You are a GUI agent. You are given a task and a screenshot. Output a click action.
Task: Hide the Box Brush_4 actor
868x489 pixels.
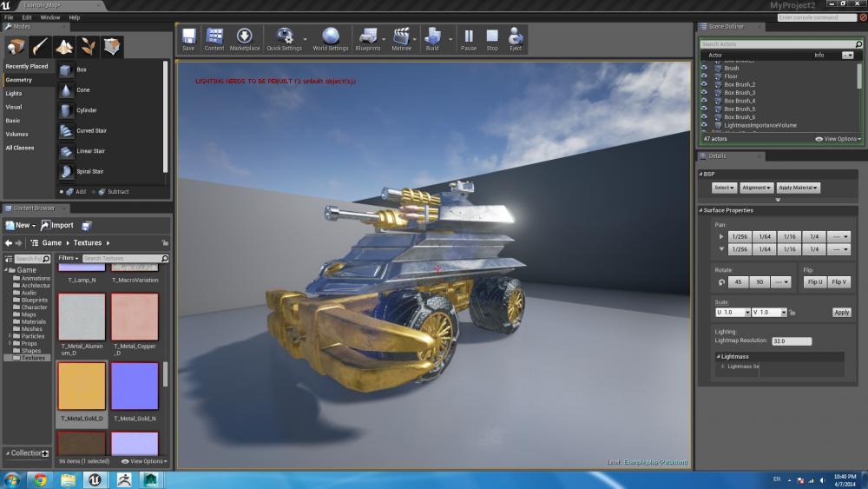tap(704, 101)
